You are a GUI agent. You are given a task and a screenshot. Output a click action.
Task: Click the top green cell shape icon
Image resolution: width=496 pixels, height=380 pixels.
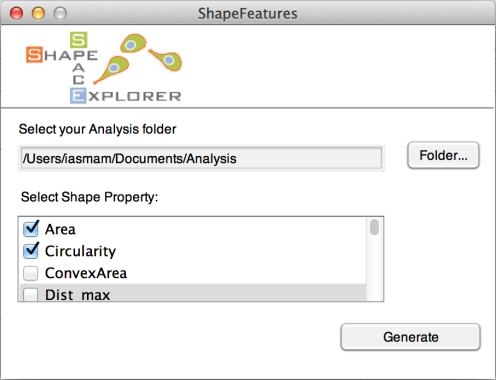133,43
